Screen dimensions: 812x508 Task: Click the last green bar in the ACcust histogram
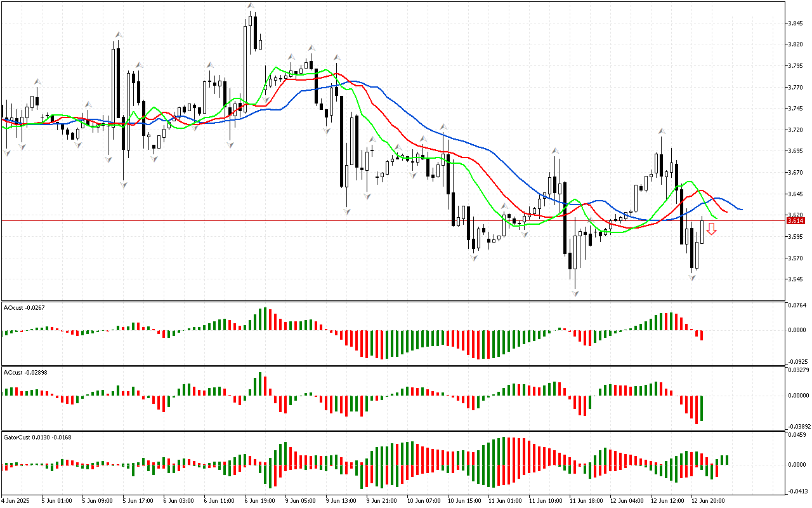pos(702,407)
